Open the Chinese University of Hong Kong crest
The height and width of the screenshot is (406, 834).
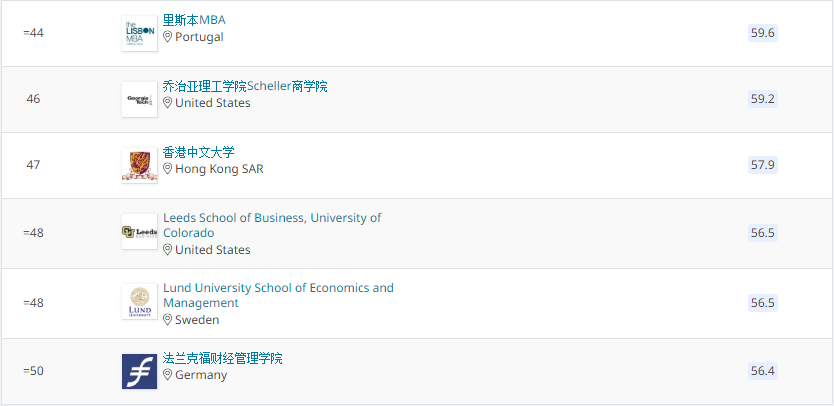coord(139,165)
